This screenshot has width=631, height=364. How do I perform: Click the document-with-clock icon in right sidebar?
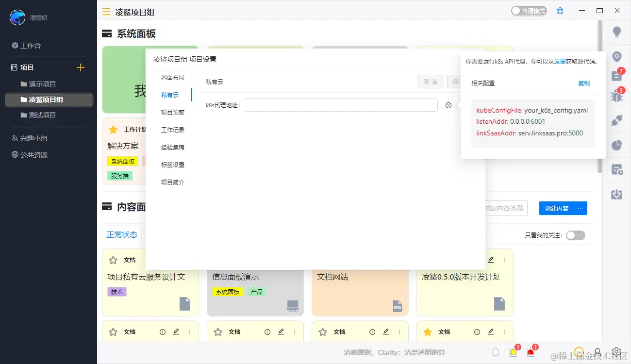point(617,170)
